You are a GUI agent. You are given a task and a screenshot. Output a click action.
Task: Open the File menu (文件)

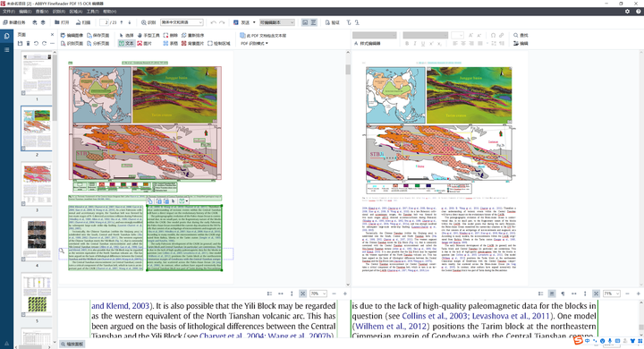9,12
